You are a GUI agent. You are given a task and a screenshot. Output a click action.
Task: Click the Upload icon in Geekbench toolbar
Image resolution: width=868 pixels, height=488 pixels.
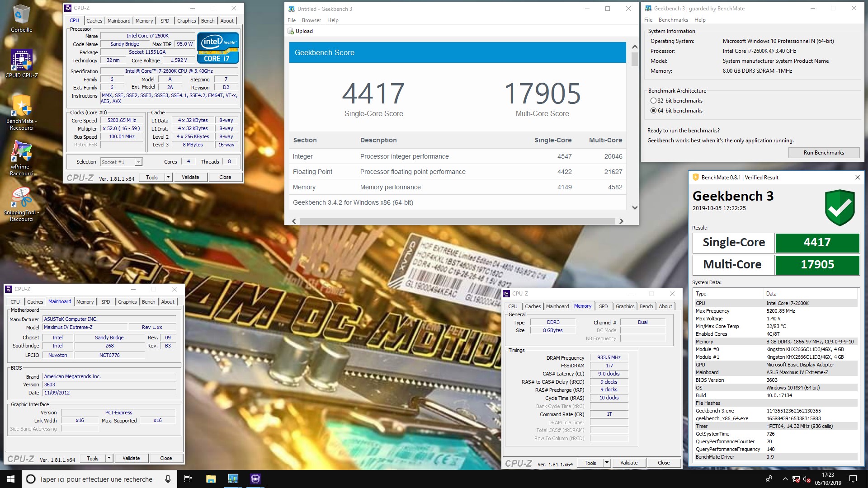(x=291, y=31)
